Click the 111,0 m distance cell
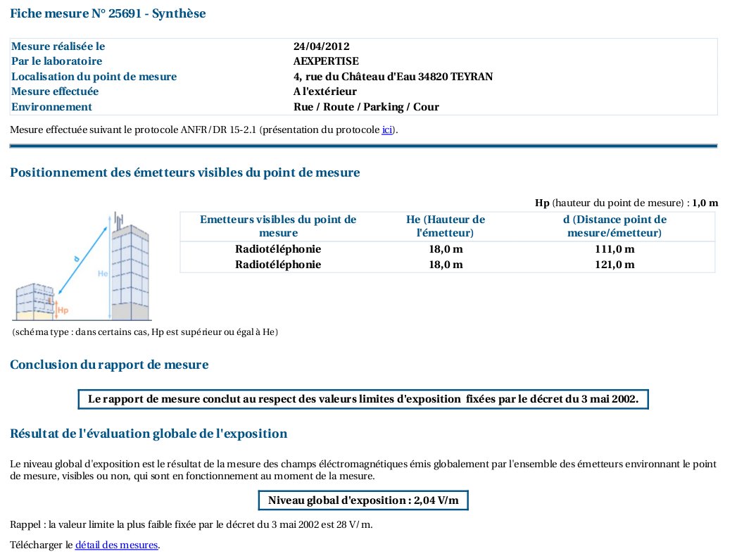 615,249
